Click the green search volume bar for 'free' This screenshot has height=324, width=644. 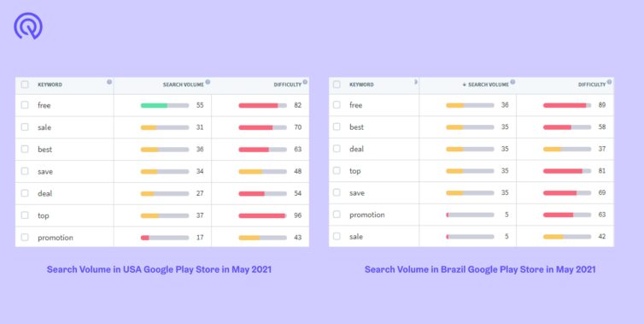pyautogui.click(x=154, y=105)
